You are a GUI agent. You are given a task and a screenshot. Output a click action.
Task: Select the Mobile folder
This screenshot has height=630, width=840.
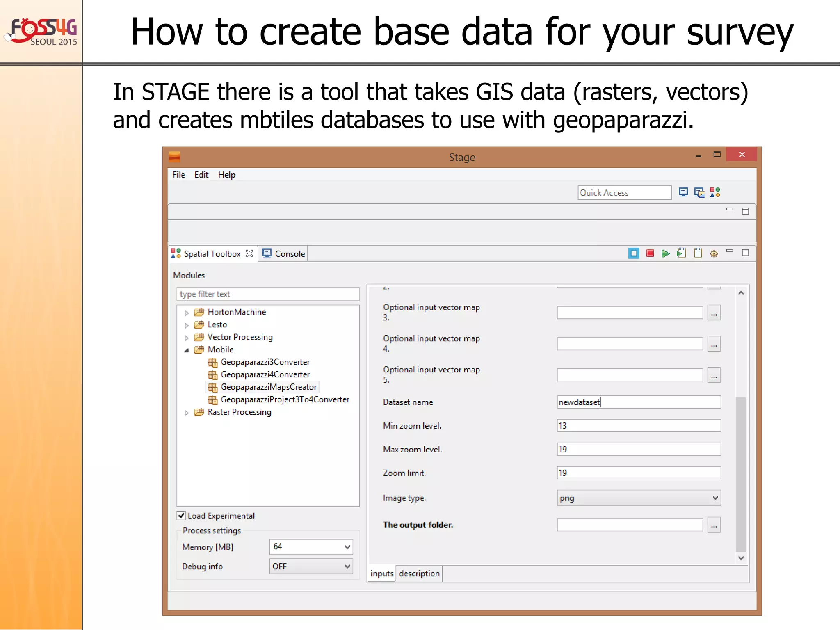[214, 349]
